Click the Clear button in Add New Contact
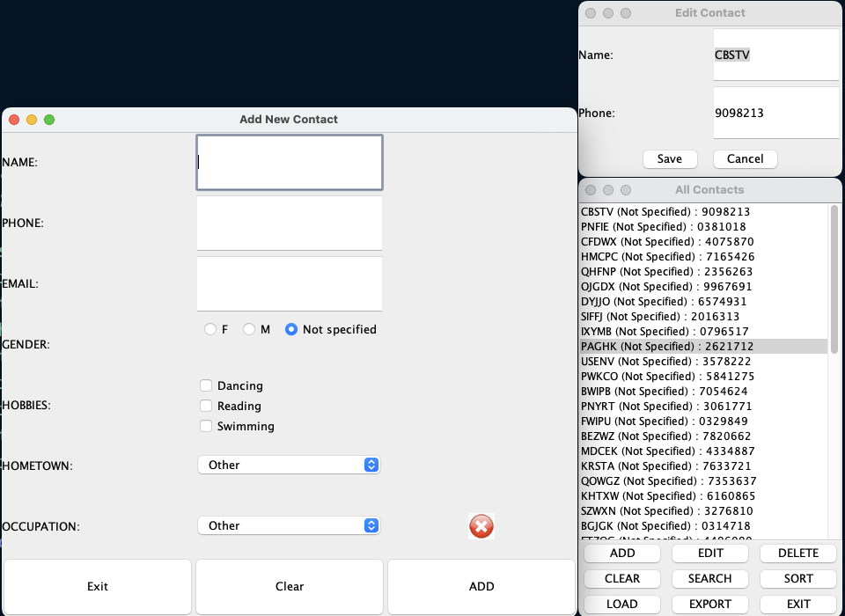The width and height of the screenshot is (845, 616). 290,586
